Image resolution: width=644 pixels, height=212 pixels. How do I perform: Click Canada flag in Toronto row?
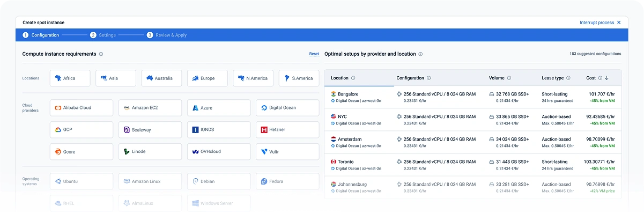[x=334, y=162]
